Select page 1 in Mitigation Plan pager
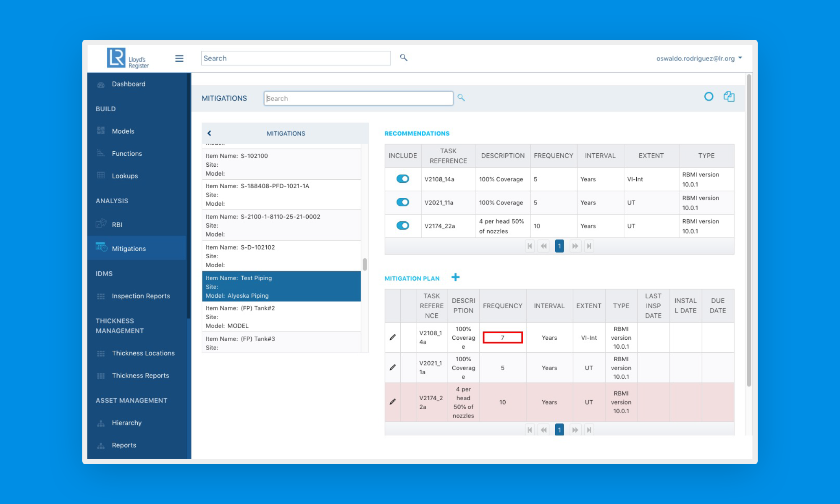 tap(559, 430)
